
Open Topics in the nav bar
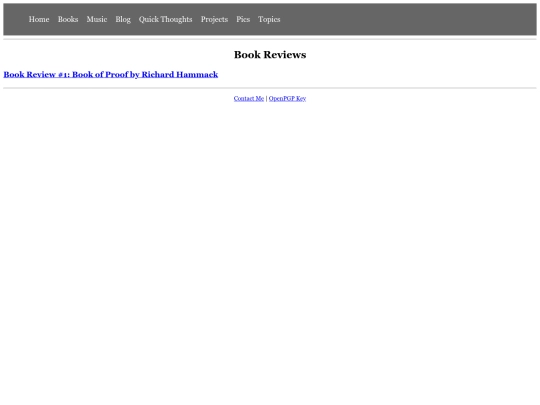[x=269, y=20]
